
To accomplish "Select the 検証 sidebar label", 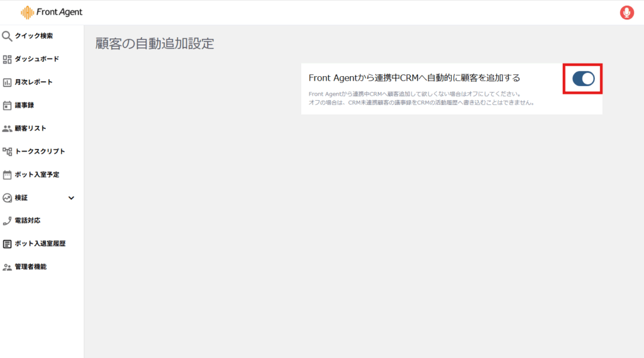I will coord(21,198).
